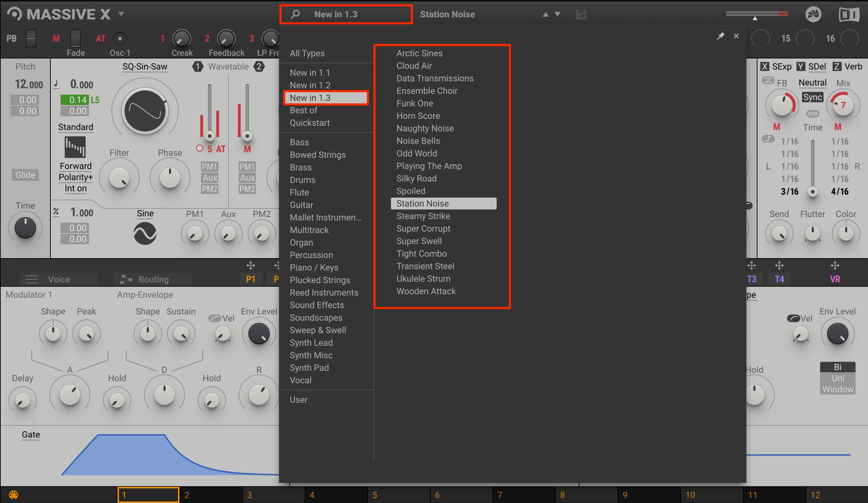The height and width of the screenshot is (503, 868).
Task: Click the main oscillator wavetable position knob
Action: (145, 111)
